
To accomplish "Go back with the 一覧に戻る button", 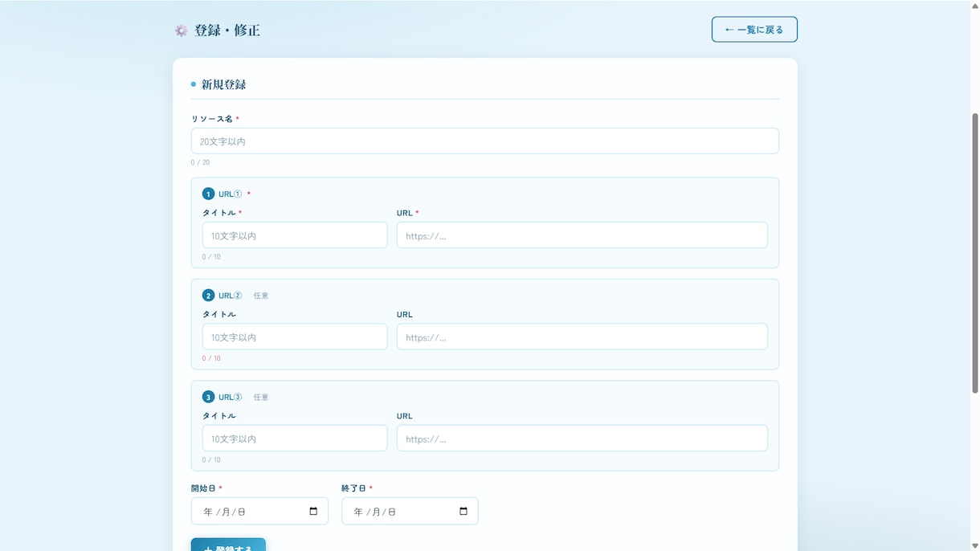I will 754,30.
